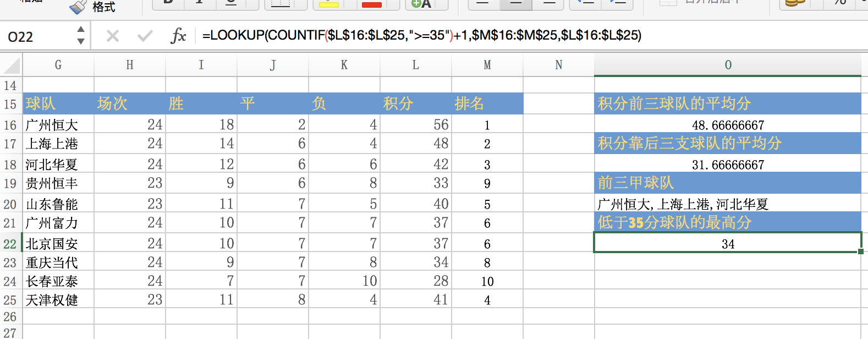868x339 pixels.
Task: Select column H header
Action: point(130,65)
